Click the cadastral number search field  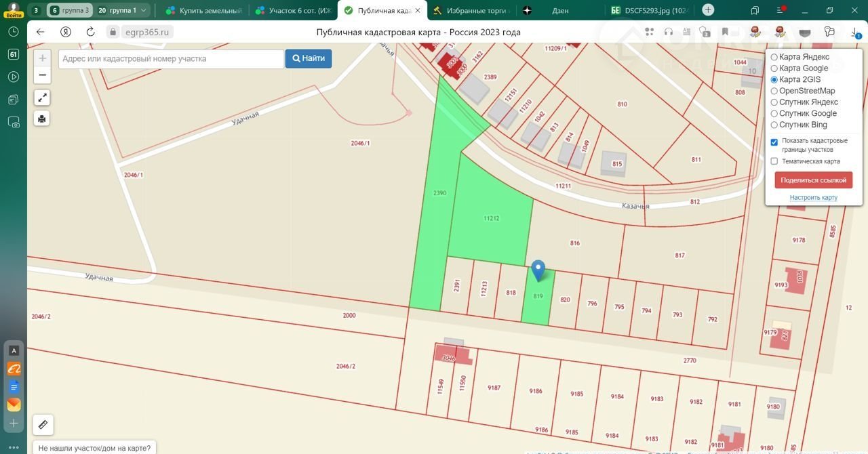click(x=171, y=59)
